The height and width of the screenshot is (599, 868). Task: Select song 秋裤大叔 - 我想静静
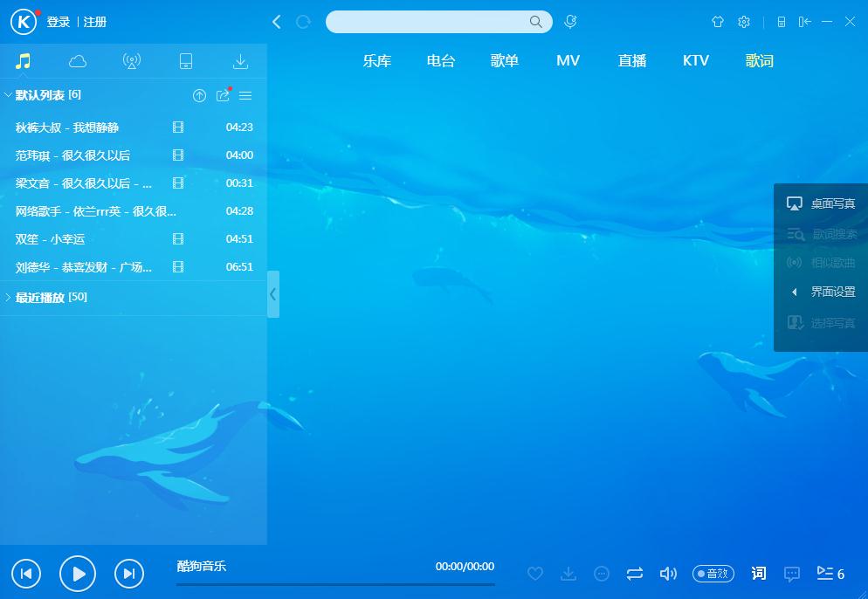[x=134, y=127]
